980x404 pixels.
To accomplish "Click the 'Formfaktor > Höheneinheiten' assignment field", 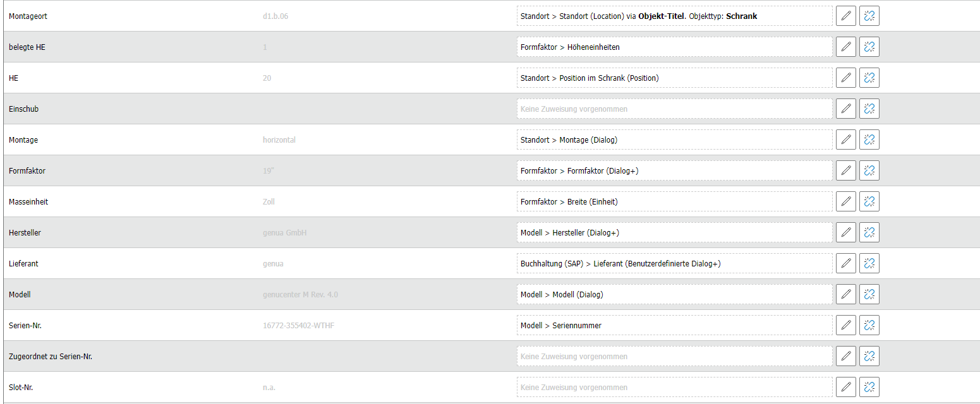I will click(674, 47).
